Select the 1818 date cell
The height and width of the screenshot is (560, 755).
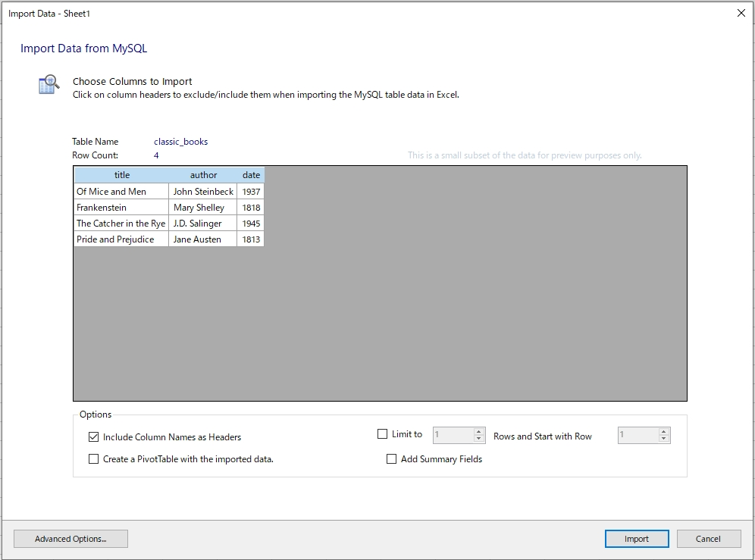251,208
